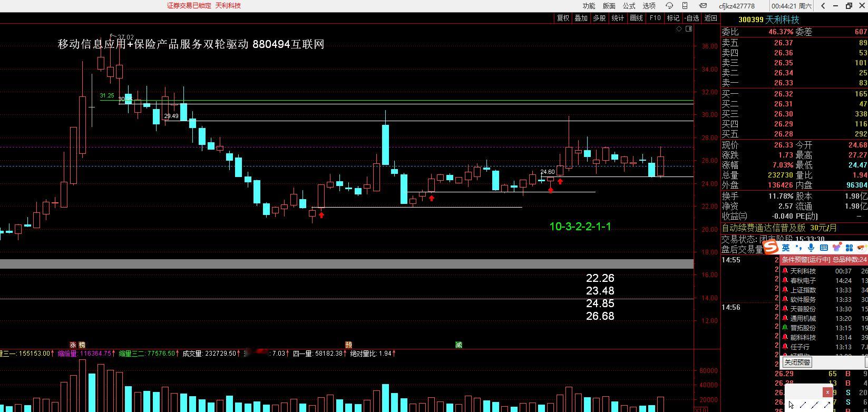The image size is (868, 412).
Task: Select the 画线 drawing tool button
Action: coord(637,18)
